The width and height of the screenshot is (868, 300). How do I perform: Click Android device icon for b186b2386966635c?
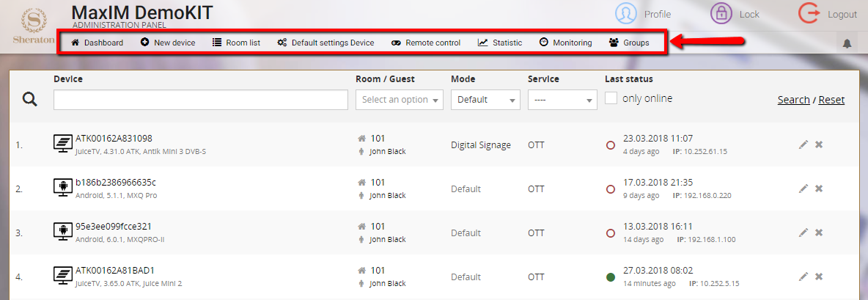click(x=63, y=189)
